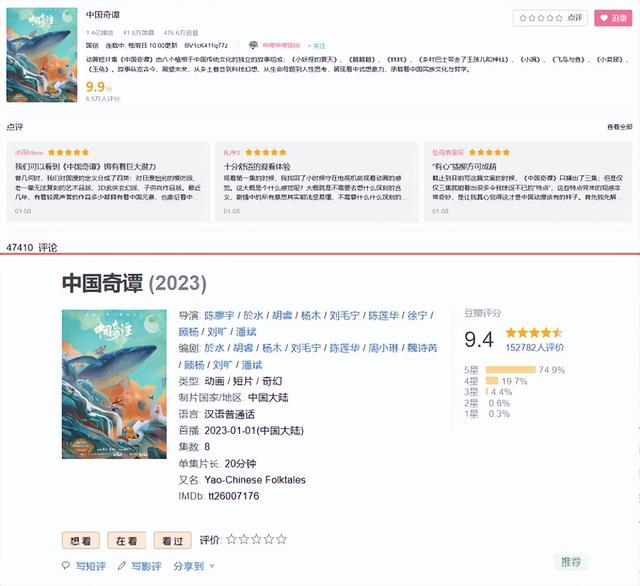Click the 首播 date 2023-01-01(中国大陆)
Screen dimensions: 640x586
pyautogui.click(x=254, y=431)
